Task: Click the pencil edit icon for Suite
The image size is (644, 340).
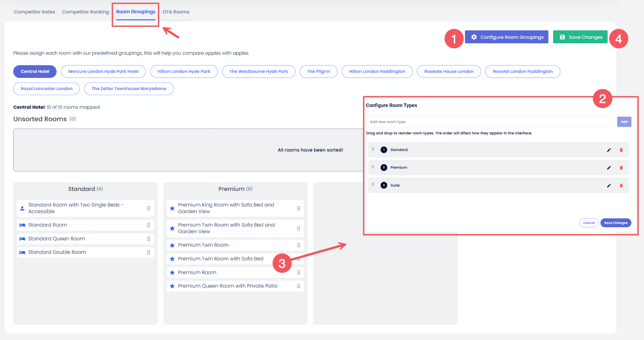Action: 609,186
